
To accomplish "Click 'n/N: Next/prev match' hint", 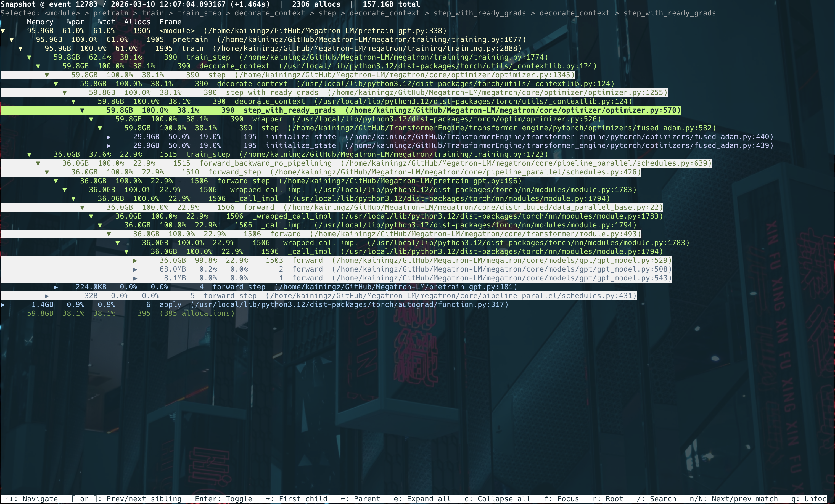I will coord(734,499).
